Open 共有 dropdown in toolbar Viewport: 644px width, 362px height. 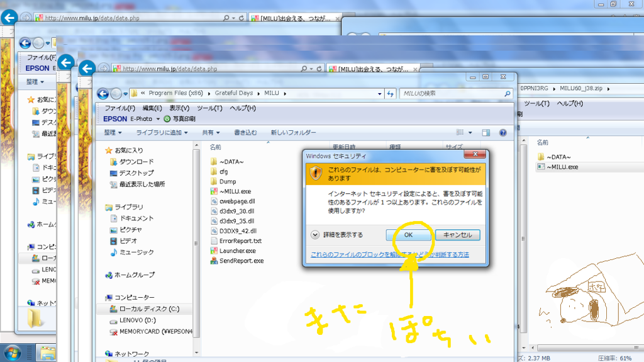pyautogui.click(x=211, y=132)
